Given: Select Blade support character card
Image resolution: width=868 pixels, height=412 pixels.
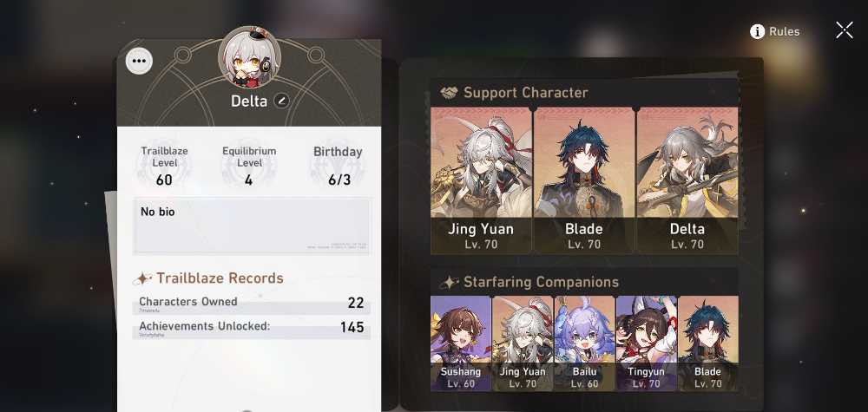Looking at the screenshot, I should [584, 180].
